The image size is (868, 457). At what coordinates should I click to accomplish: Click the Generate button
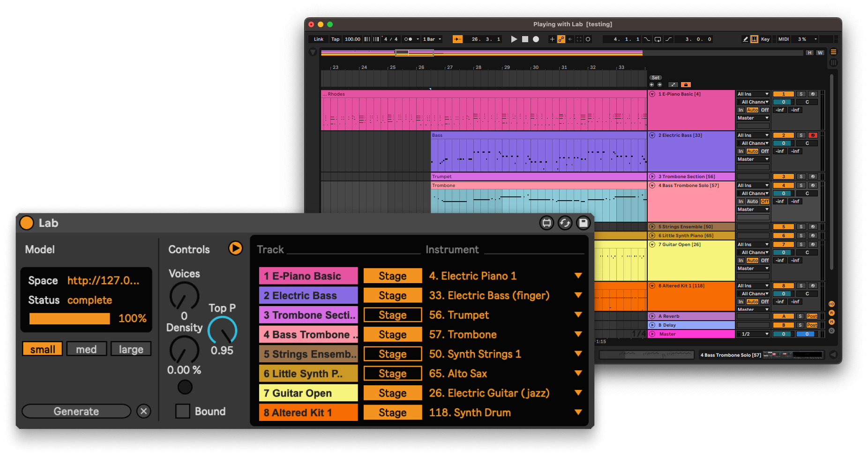tap(76, 412)
